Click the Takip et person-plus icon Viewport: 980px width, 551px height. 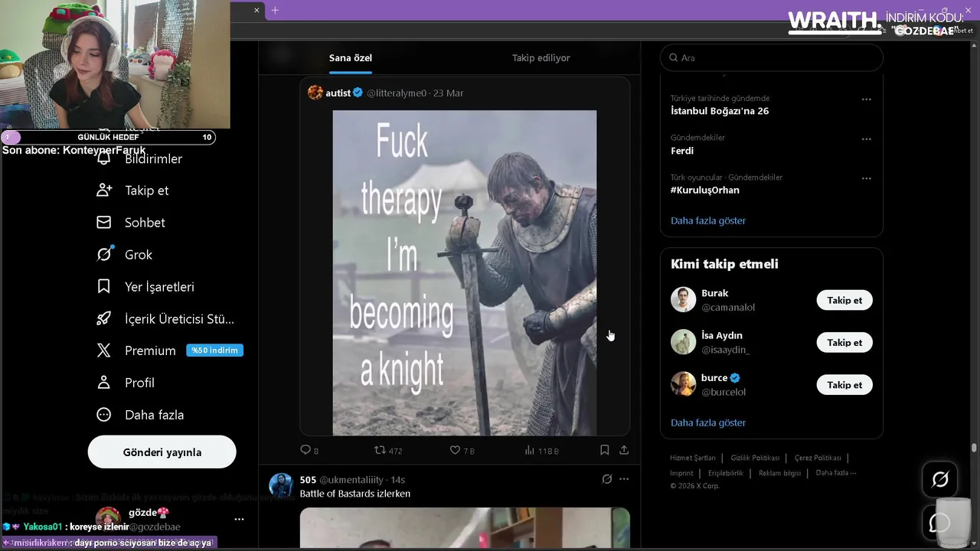coord(104,190)
